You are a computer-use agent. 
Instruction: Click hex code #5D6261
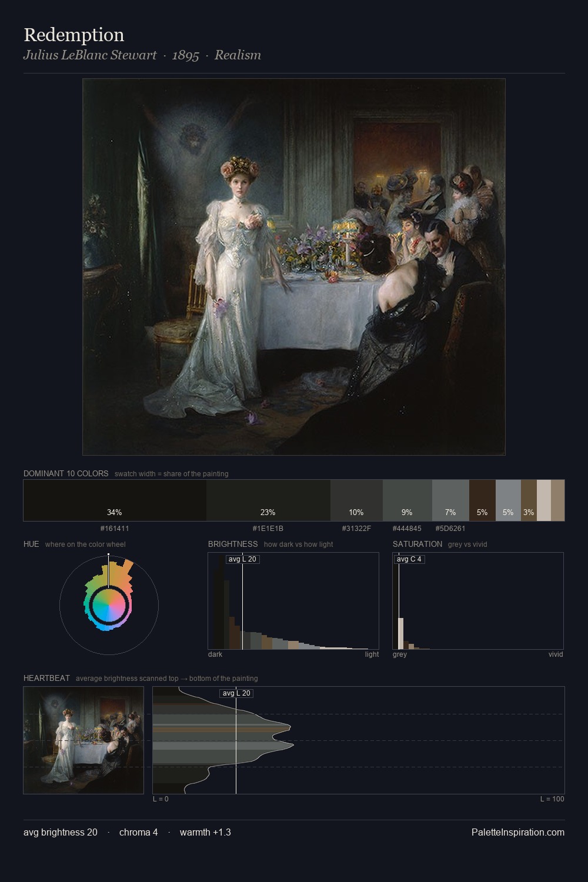(450, 529)
